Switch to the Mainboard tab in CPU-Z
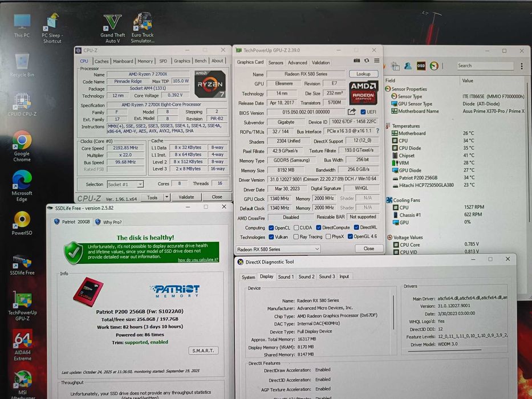This screenshot has height=399, width=532. click(x=123, y=62)
